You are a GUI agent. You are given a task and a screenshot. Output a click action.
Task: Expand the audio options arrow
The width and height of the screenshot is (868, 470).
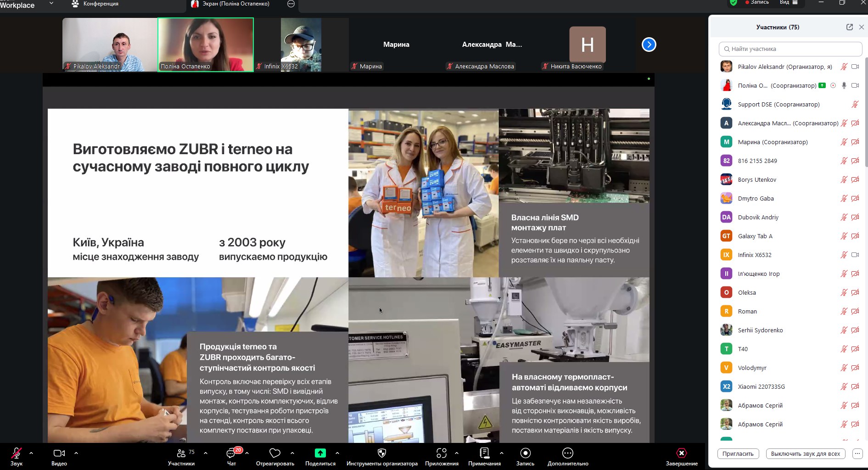(31, 453)
